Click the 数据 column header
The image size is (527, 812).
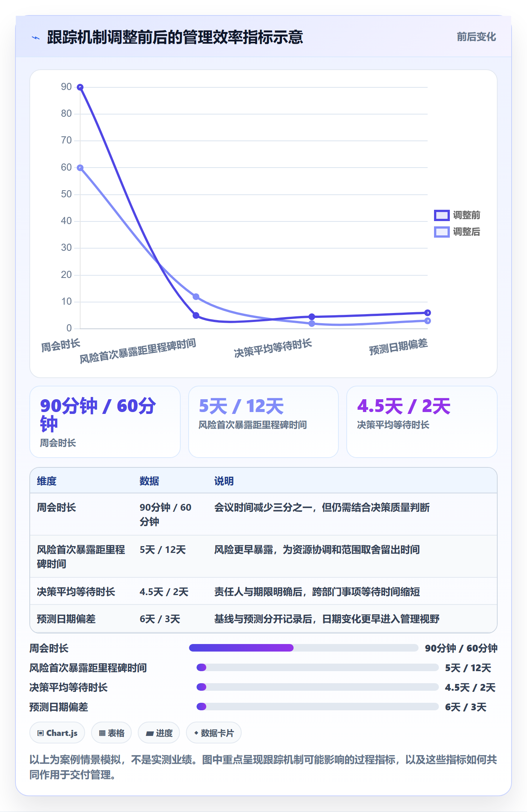coord(149,481)
